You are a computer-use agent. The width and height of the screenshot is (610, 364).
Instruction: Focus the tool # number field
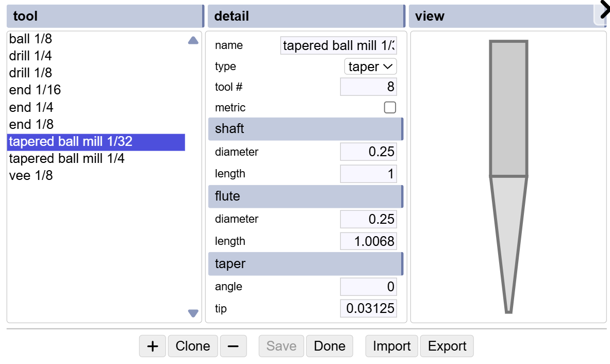[368, 87]
